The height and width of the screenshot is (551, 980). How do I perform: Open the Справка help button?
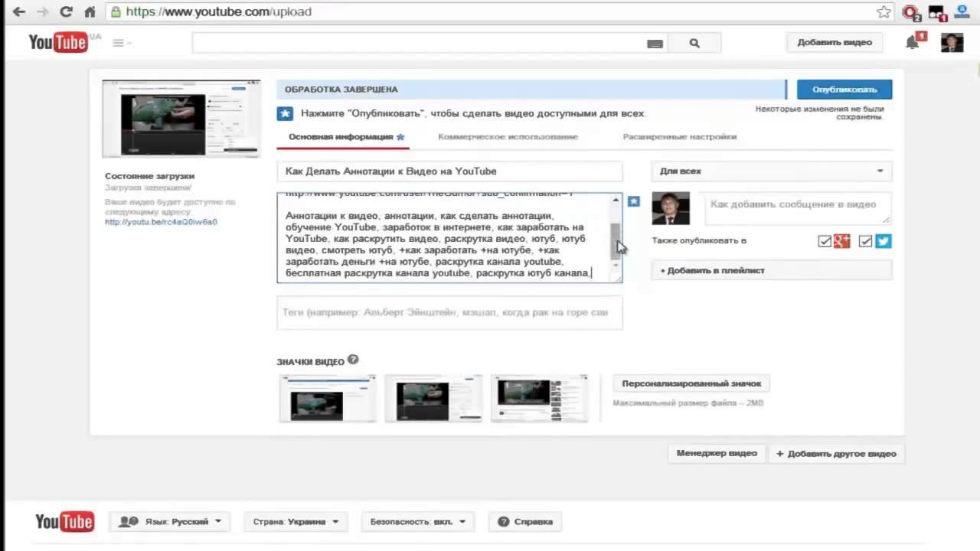(525, 522)
